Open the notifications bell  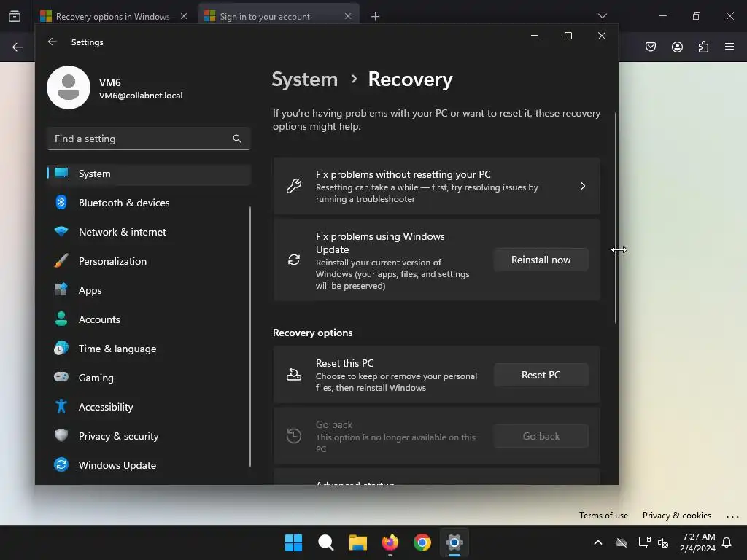click(727, 542)
